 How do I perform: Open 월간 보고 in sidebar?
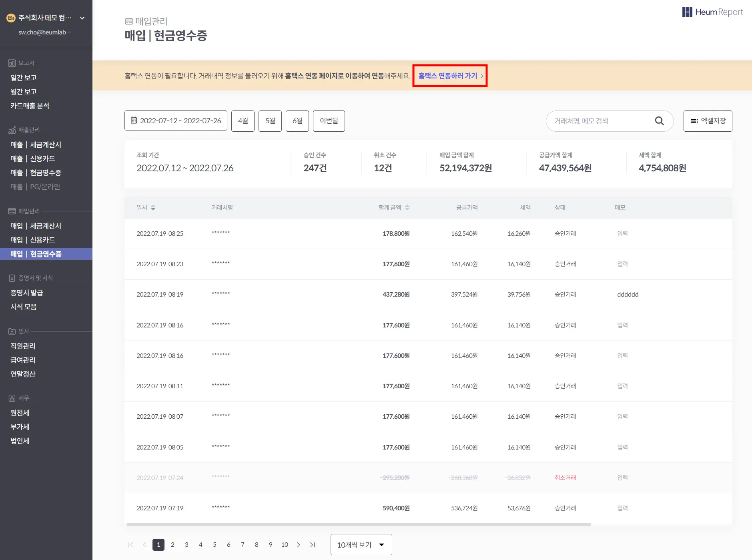[24, 92]
